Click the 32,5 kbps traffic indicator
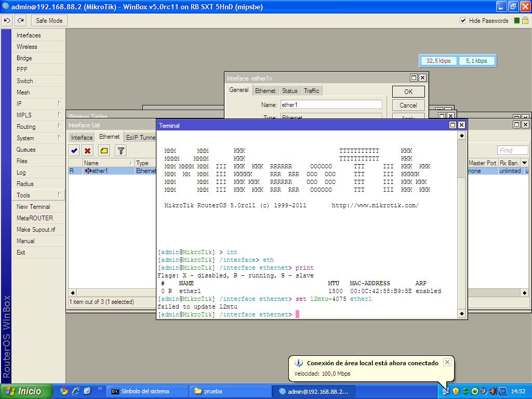Screen dimensions: 532x399 click(x=438, y=61)
